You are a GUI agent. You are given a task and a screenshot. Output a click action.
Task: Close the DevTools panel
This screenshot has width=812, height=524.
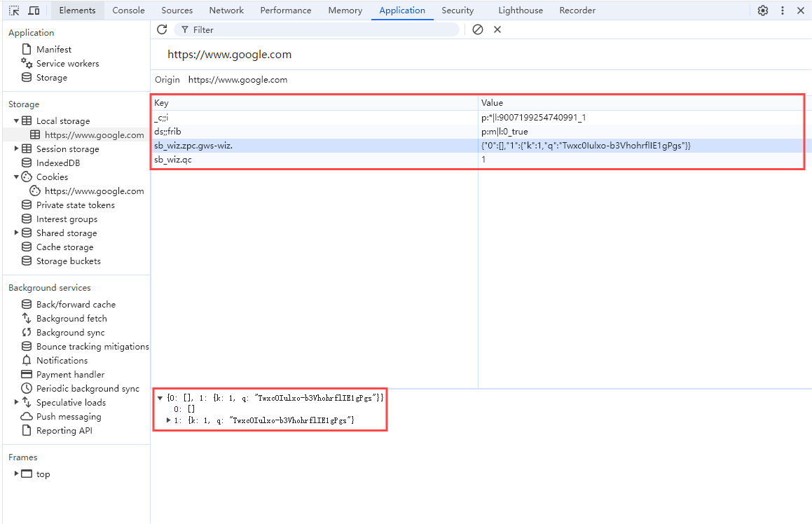pos(801,11)
